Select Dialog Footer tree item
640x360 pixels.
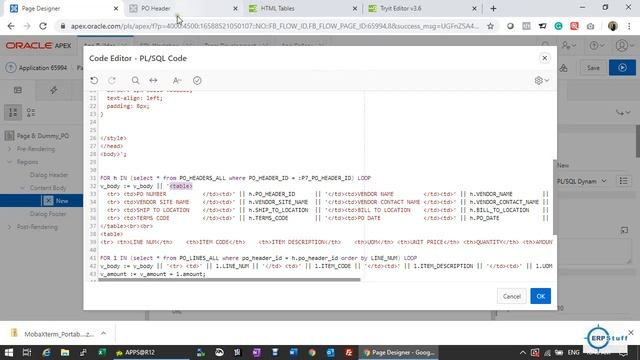[x=48, y=214]
